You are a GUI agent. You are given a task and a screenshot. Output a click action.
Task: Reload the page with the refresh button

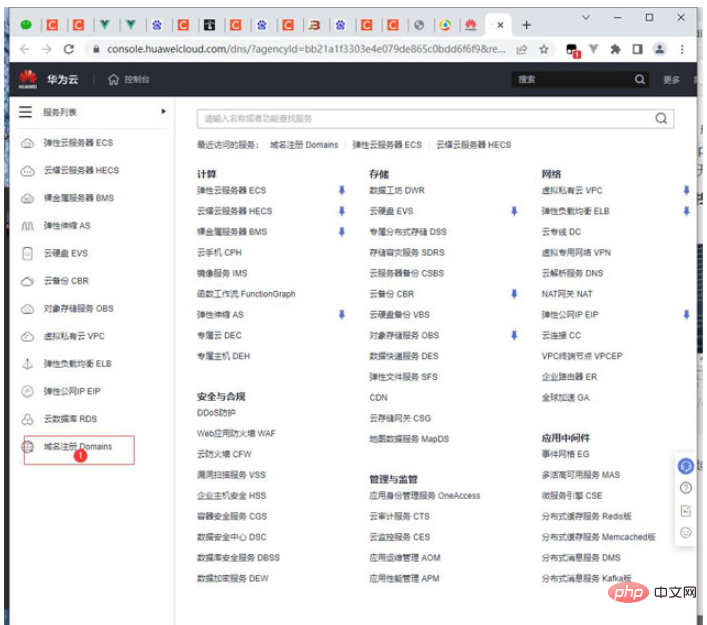[69, 49]
